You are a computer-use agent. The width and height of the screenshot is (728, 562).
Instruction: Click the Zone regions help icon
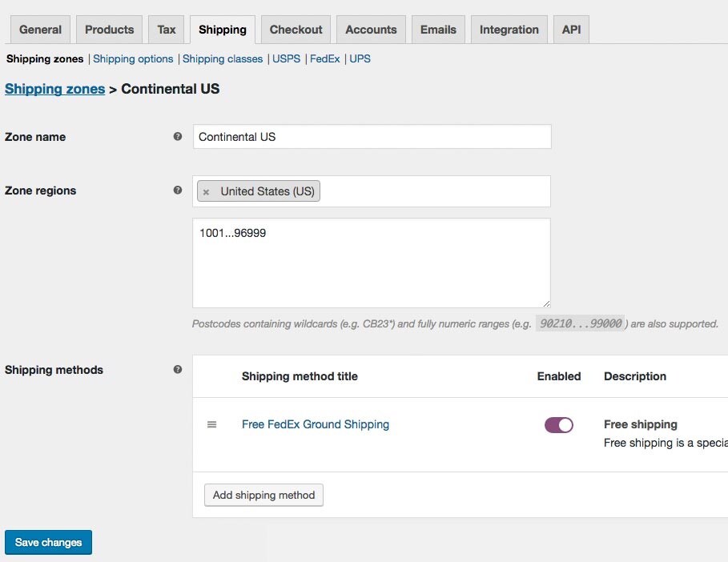(x=178, y=191)
